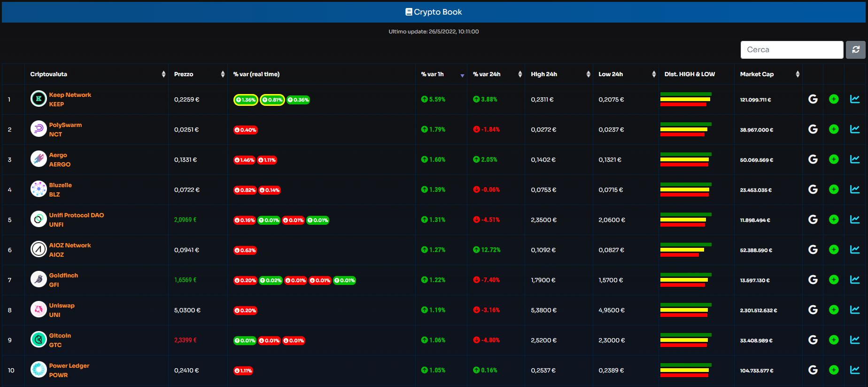Open the Unifi Protocol DAO link
This screenshot has height=387, width=868.
point(77,215)
